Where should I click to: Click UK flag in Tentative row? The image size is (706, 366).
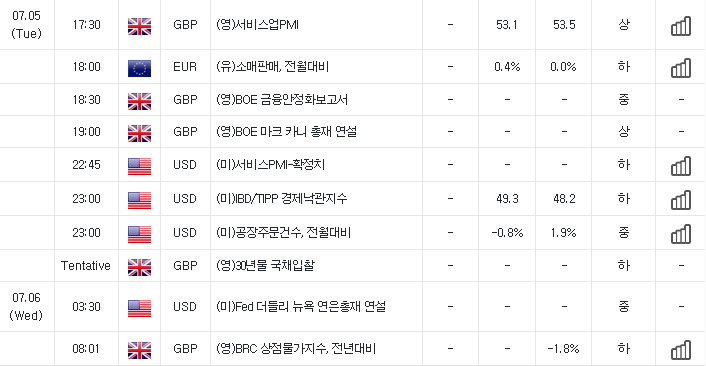[x=139, y=267]
